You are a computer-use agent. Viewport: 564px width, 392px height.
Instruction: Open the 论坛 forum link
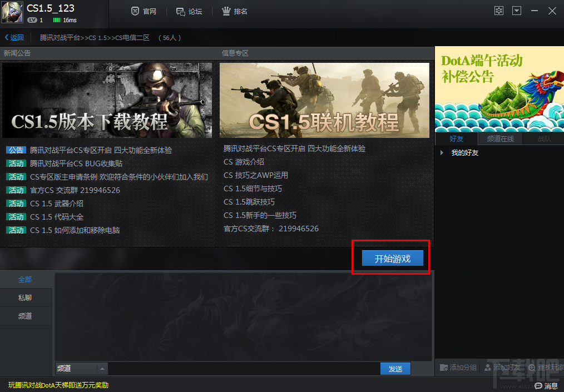point(189,12)
